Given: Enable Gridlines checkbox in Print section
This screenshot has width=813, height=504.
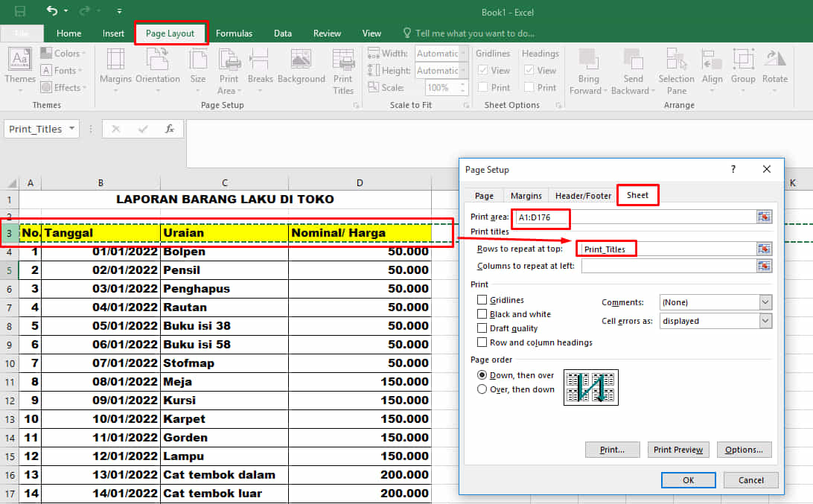Looking at the screenshot, I should (482, 300).
